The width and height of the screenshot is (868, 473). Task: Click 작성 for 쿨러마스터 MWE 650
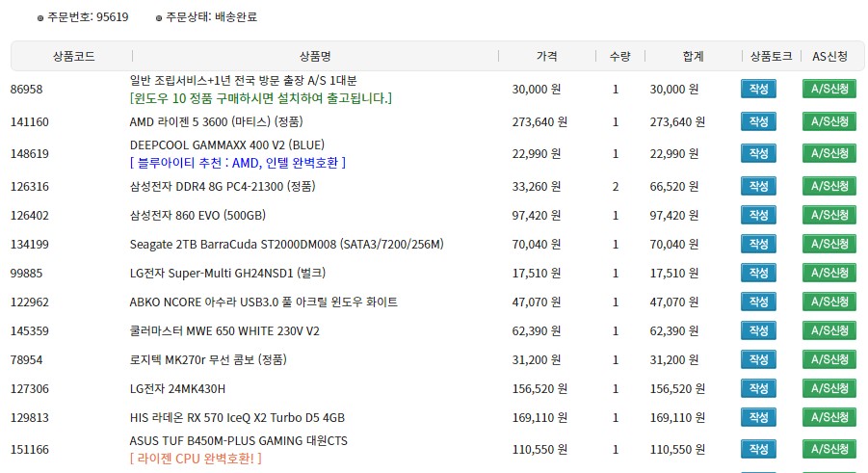pyautogui.click(x=758, y=330)
